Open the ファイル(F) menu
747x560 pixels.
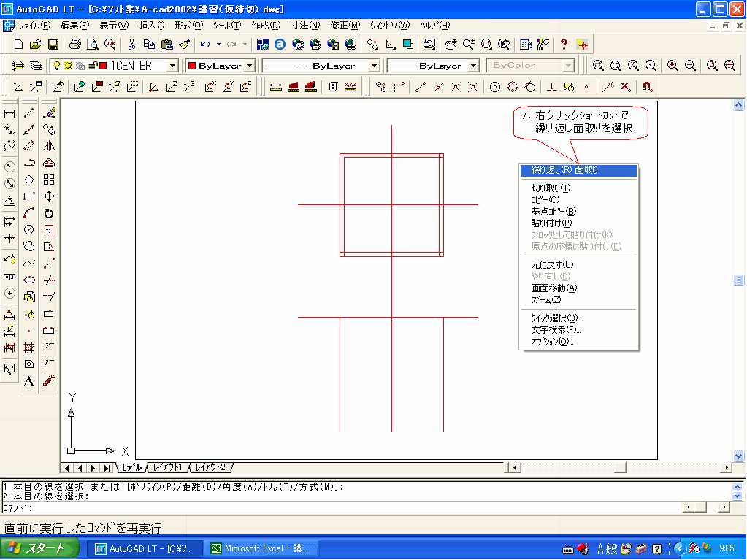pyautogui.click(x=34, y=26)
